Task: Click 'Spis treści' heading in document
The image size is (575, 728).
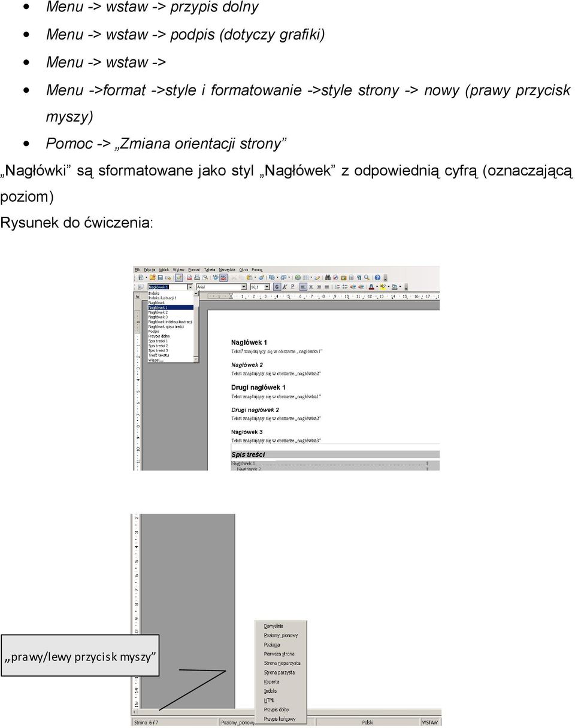Action: point(248,454)
